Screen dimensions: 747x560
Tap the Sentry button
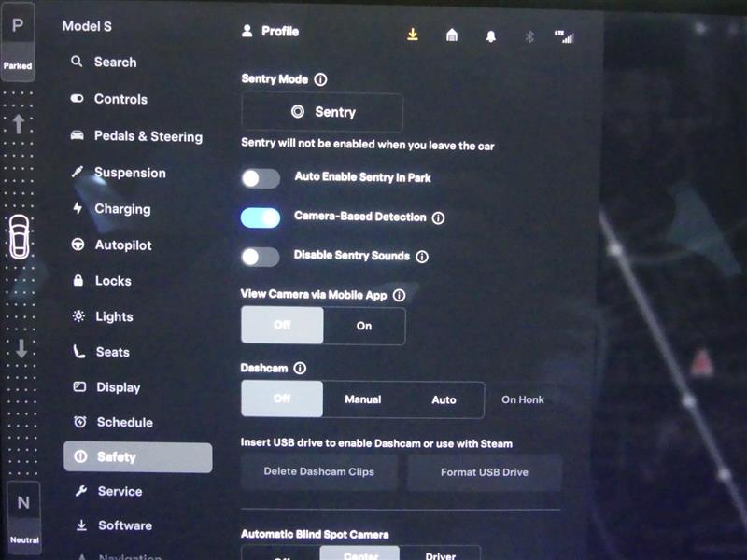(322, 112)
